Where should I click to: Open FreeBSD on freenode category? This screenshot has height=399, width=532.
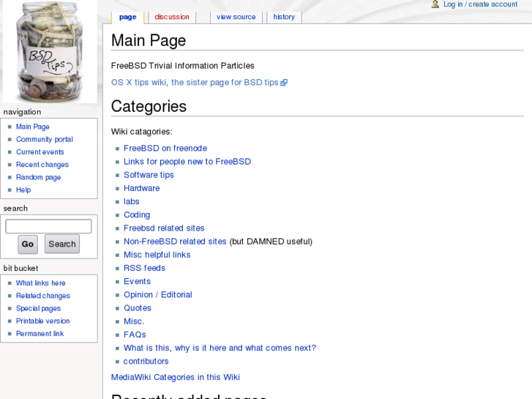[x=165, y=149]
